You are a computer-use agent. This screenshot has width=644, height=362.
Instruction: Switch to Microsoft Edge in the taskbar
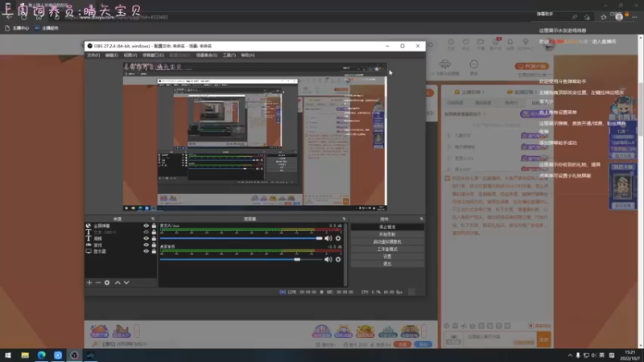42,355
